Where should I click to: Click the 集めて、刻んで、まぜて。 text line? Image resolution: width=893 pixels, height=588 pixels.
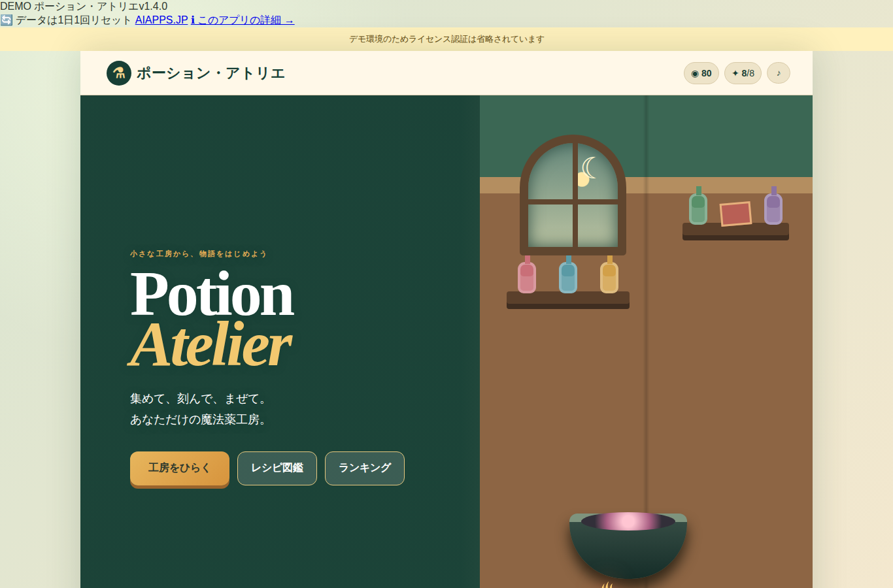tap(197, 399)
